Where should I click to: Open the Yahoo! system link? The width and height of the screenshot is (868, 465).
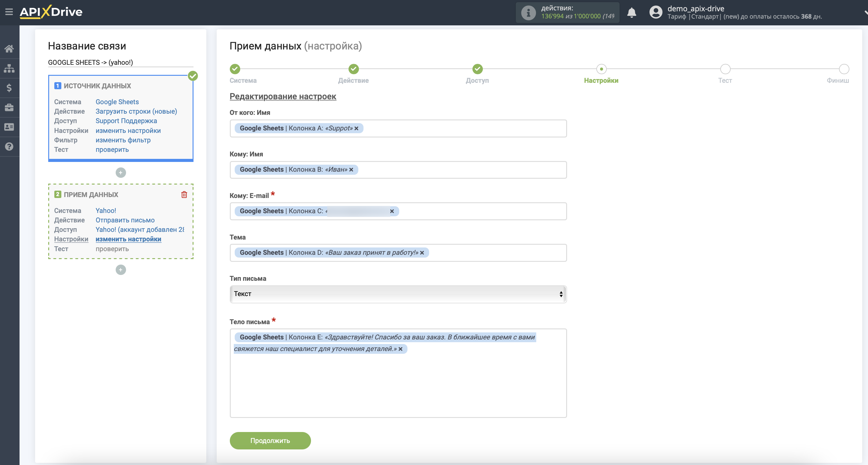point(106,211)
